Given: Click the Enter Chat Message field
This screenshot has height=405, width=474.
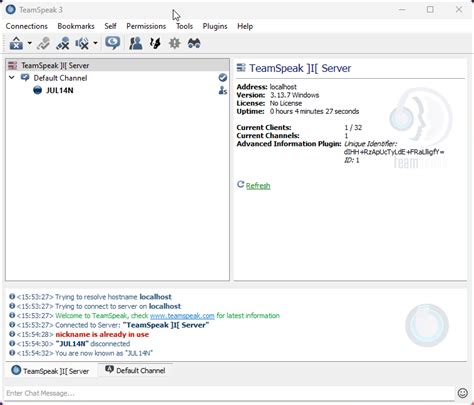Looking at the screenshot, I should coord(229,393).
